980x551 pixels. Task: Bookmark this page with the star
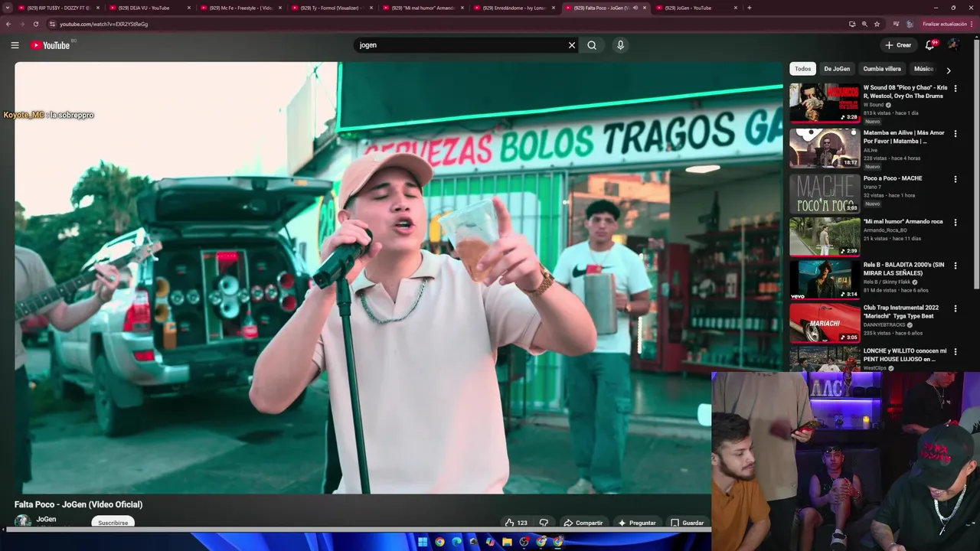[877, 24]
